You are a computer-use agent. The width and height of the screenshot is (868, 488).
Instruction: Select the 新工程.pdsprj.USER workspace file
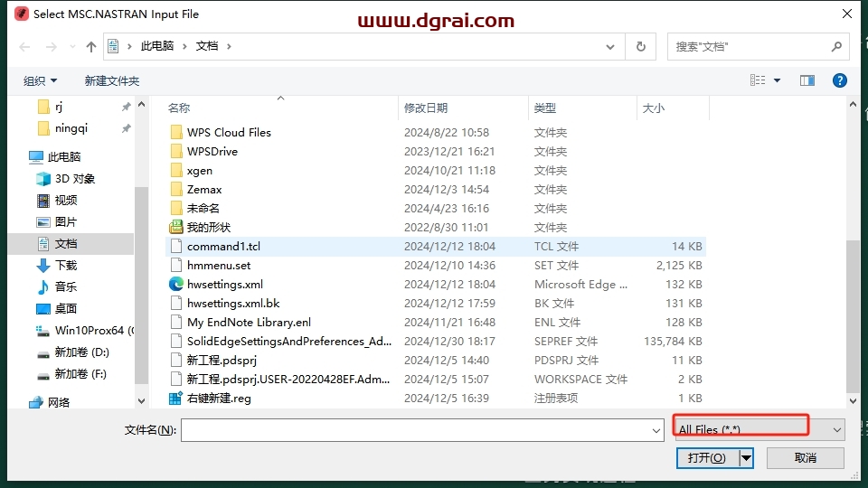(x=435, y=379)
